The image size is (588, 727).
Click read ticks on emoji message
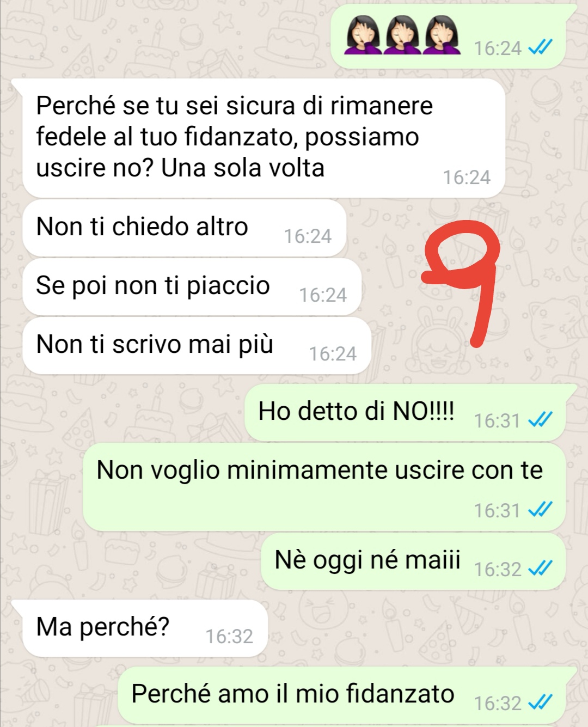pos(541,48)
